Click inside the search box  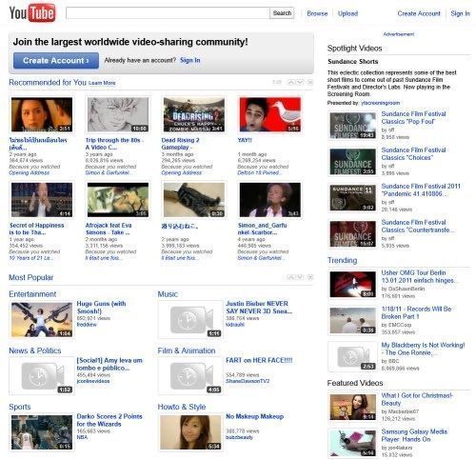click(168, 13)
